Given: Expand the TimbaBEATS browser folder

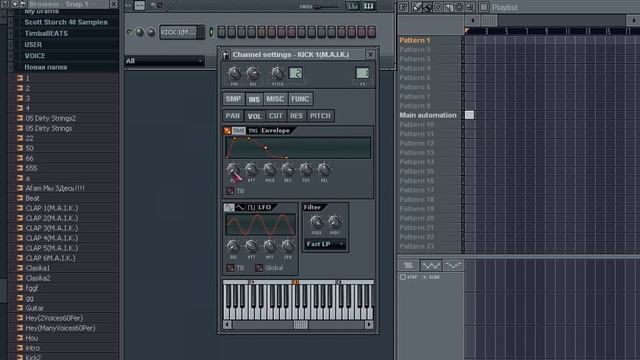Looking at the screenshot, I should click(46, 33).
